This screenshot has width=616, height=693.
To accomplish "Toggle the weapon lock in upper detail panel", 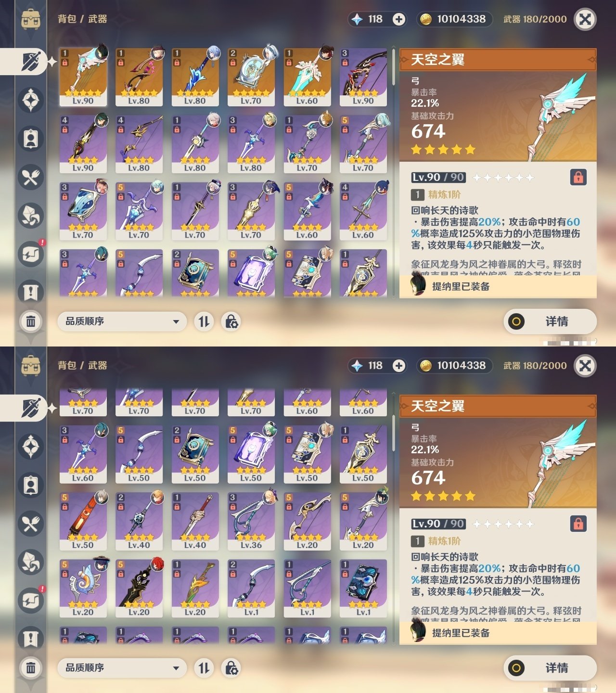I will 578,177.
